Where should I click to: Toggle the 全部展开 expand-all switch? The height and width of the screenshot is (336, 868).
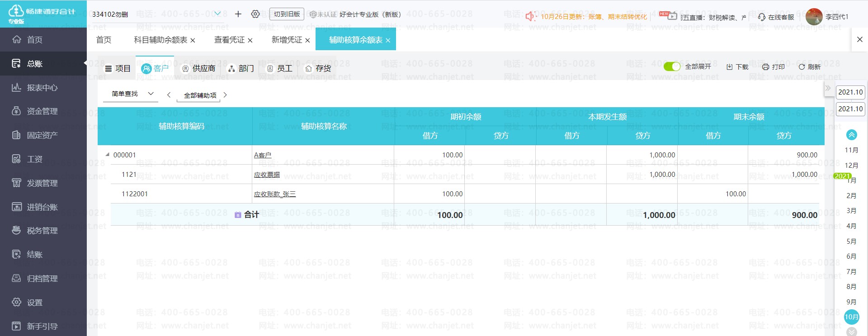(x=672, y=66)
